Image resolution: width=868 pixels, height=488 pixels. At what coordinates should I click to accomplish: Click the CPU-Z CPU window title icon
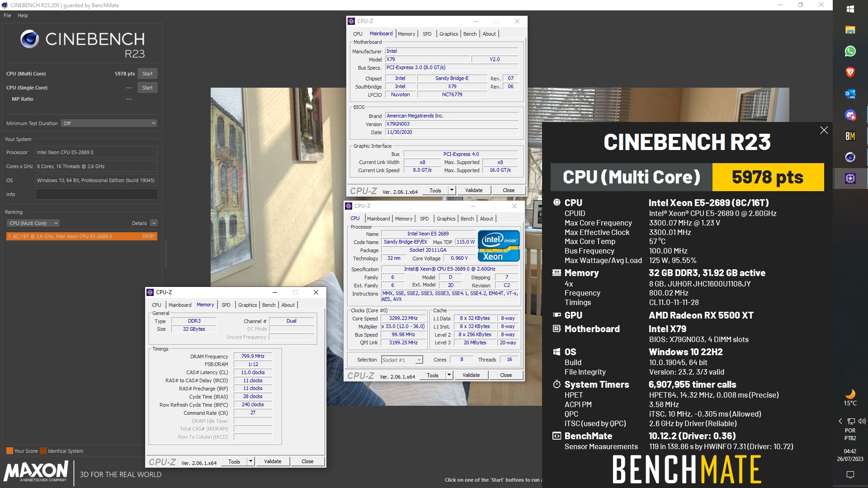coord(349,206)
